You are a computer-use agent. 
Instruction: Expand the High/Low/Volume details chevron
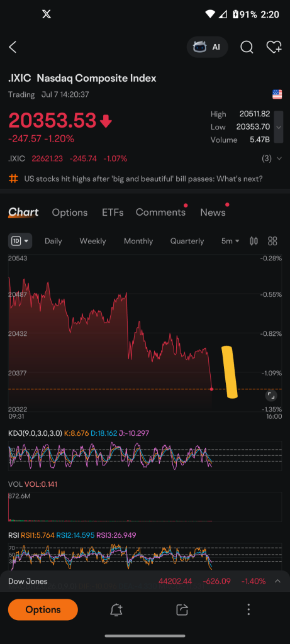[x=279, y=127]
